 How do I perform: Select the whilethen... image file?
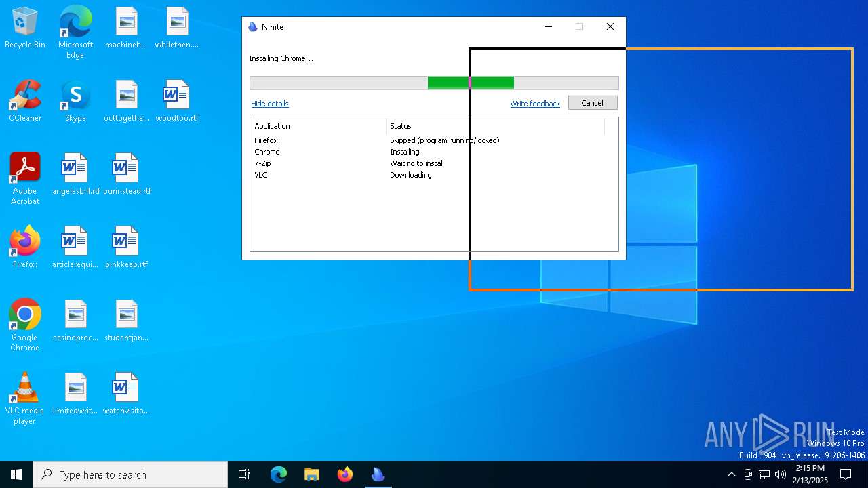[x=177, y=28]
